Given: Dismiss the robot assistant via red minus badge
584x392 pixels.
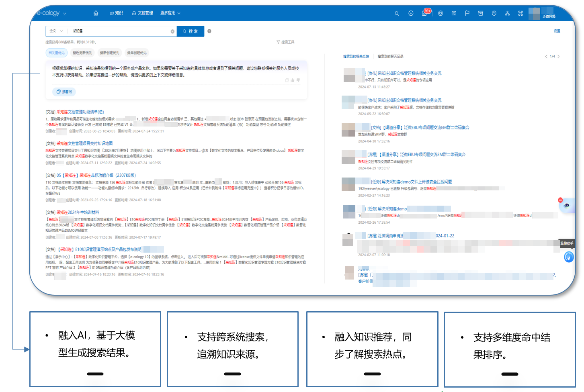Looking at the screenshot, I should click(x=560, y=200).
